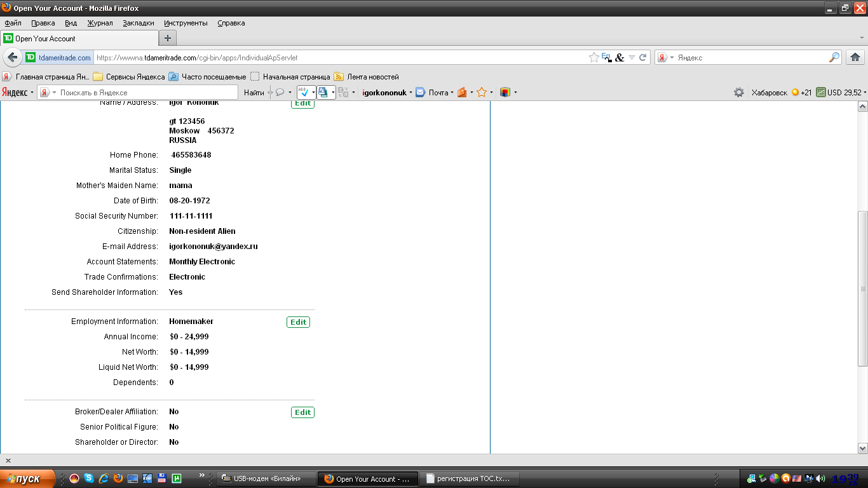Click the volume speaker icon in the system tray
This screenshot has height=488, width=868.
pos(820,478)
